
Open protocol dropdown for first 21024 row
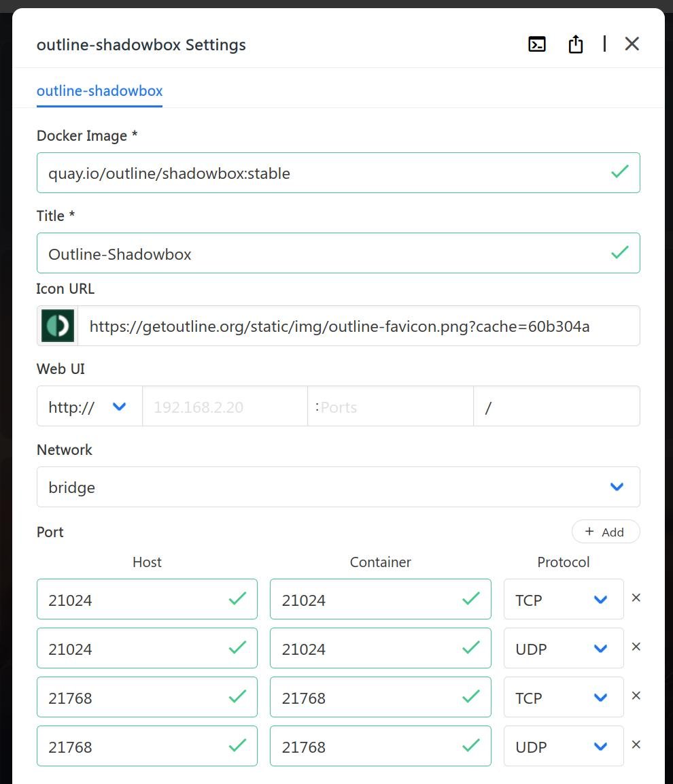coord(563,599)
